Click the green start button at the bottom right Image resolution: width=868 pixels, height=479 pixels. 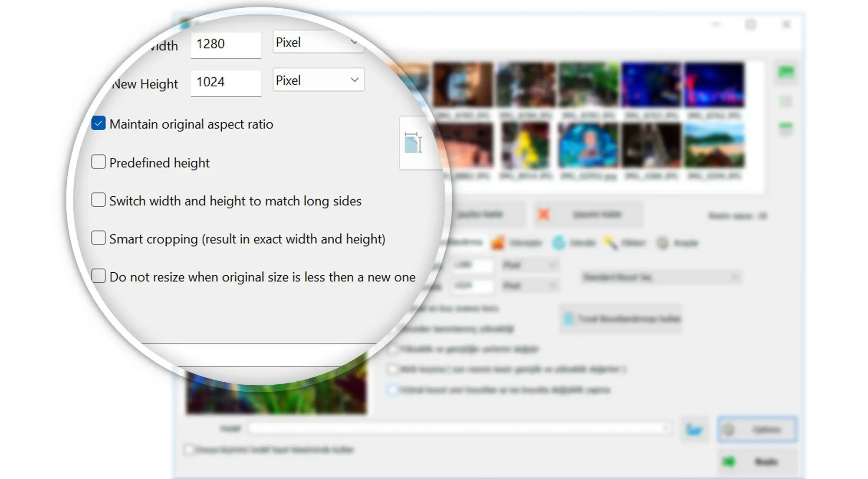[757, 462]
